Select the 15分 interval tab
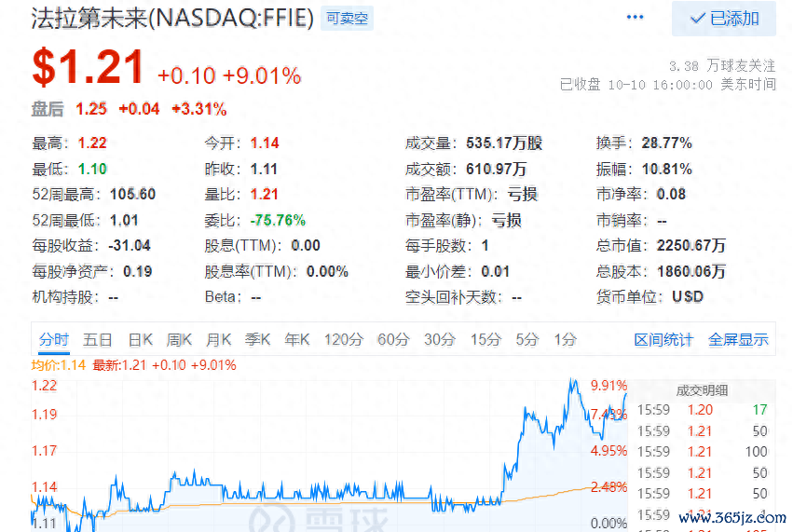Viewport: 793px width, 532px height. (485, 339)
